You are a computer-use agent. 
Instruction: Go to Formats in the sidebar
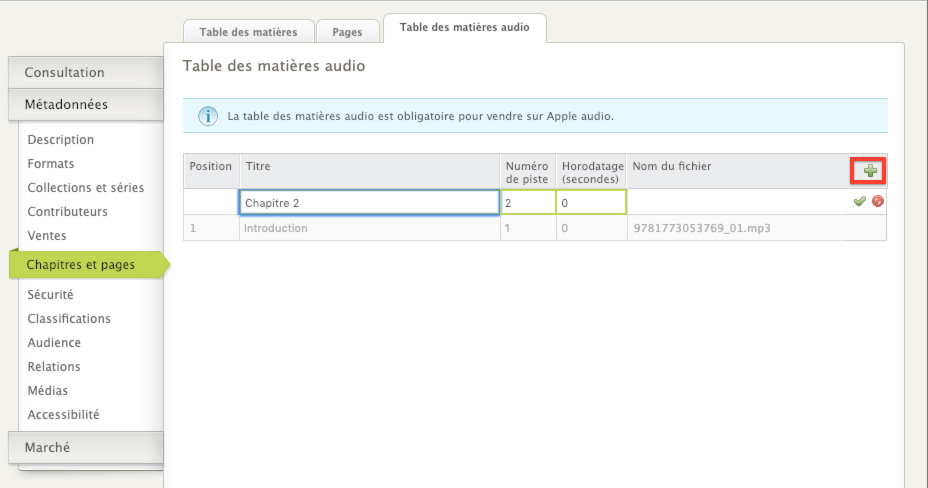(51, 164)
